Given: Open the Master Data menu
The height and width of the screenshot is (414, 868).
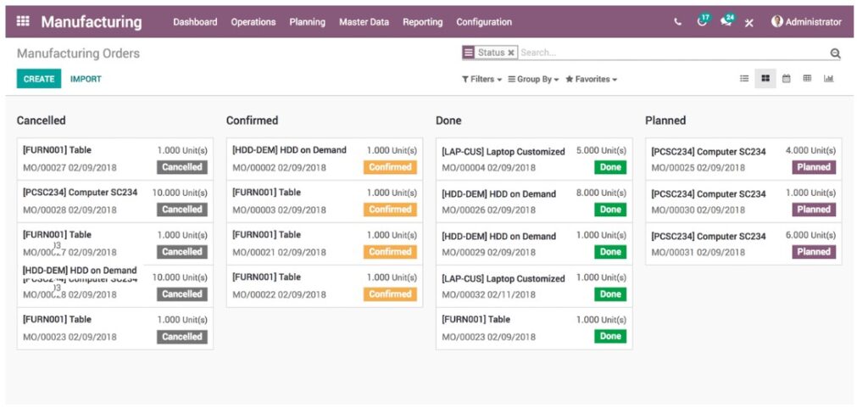Looking at the screenshot, I should click(x=364, y=22).
